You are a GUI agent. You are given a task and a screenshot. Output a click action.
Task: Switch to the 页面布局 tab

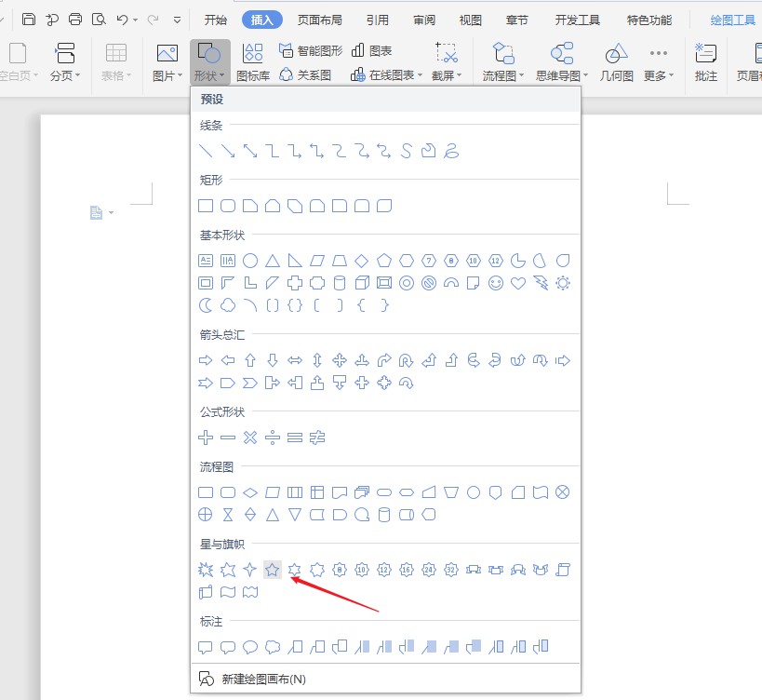click(319, 19)
